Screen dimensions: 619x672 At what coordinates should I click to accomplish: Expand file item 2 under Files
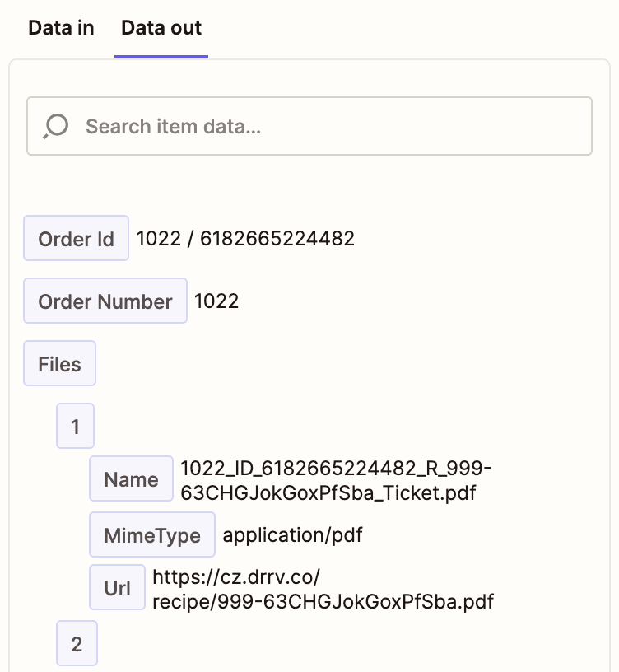click(77, 644)
